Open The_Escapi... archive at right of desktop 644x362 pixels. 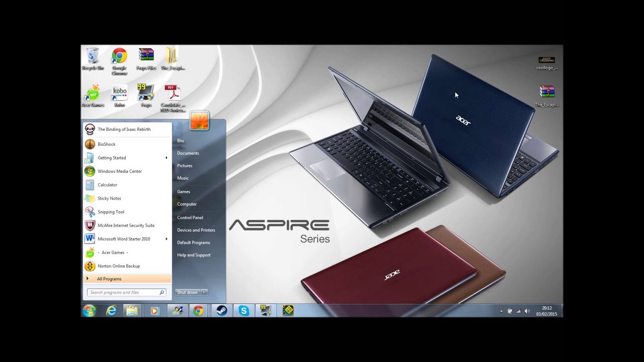[x=547, y=97]
